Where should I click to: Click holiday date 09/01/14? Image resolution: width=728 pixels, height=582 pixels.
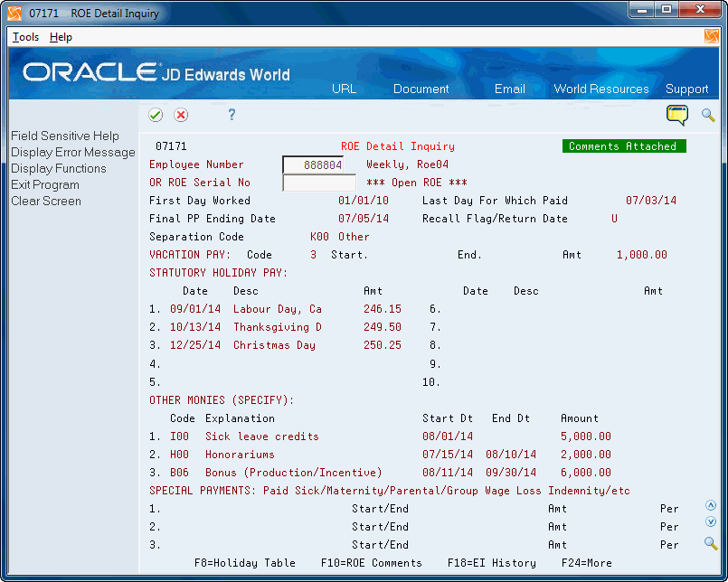click(x=195, y=309)
